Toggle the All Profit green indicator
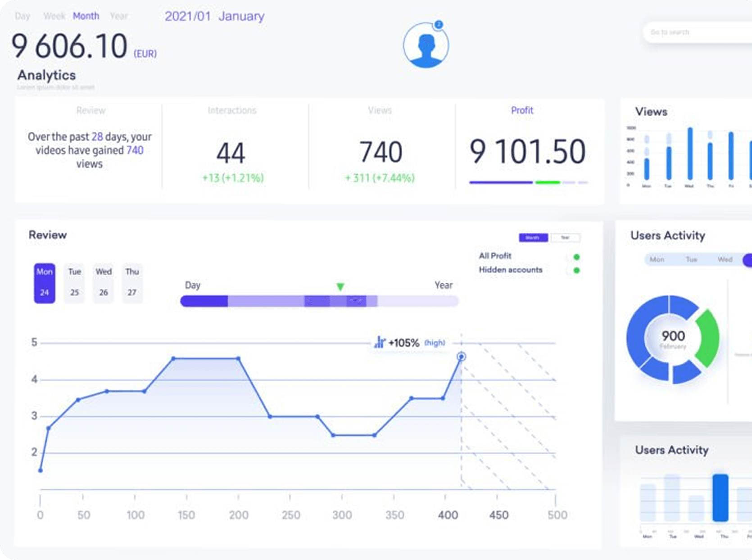The height and width of the screenshot is (560, 752). tap(576, 257)
